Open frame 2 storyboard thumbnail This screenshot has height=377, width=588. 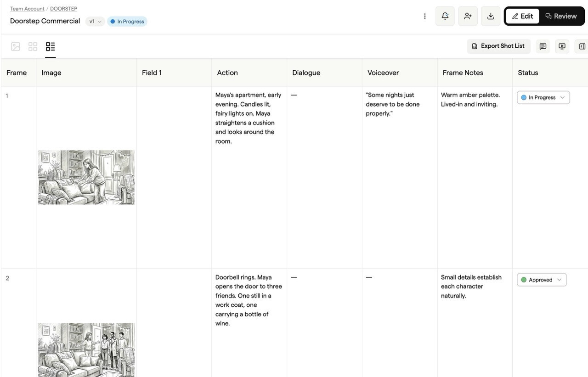click(86, 350)
